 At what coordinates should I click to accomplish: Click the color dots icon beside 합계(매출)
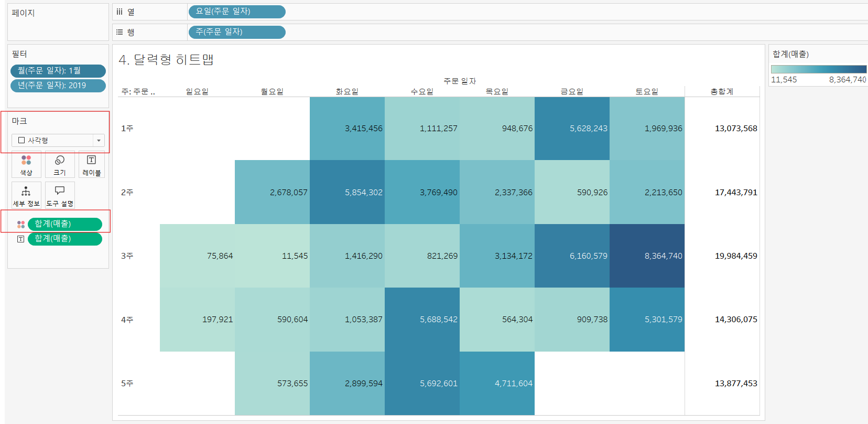pos(21,224)
